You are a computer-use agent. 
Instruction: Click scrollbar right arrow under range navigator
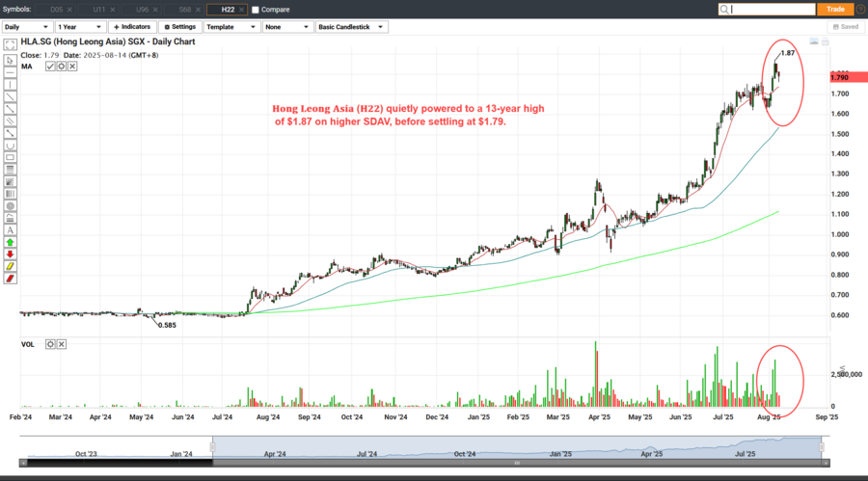pyautogui.click(x=826, y=463)
